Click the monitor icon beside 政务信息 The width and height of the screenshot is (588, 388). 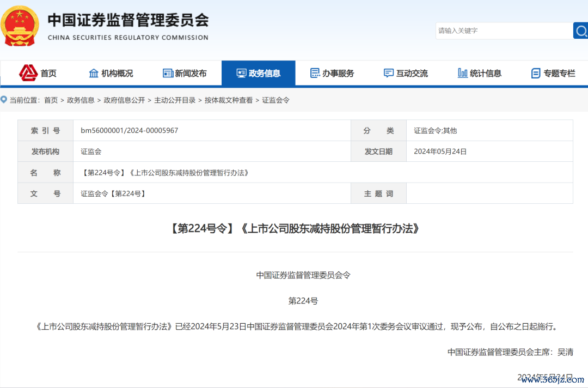(241, 73)
